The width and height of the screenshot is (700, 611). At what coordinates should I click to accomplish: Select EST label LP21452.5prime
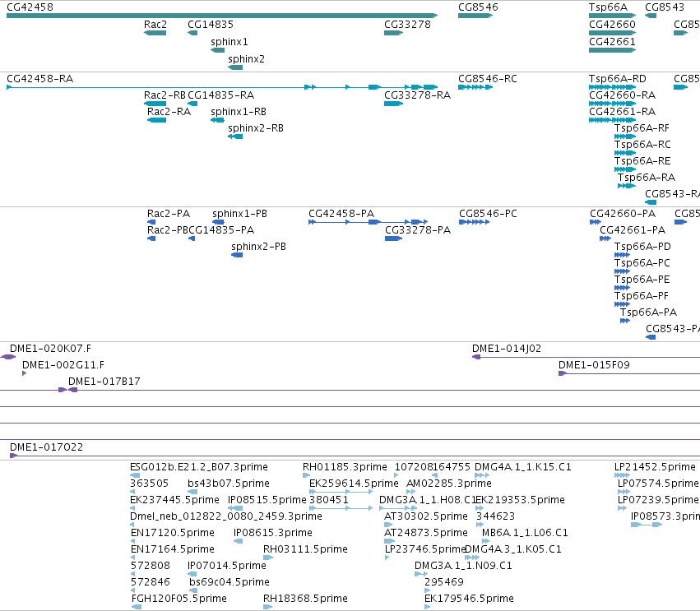(655, 467)
